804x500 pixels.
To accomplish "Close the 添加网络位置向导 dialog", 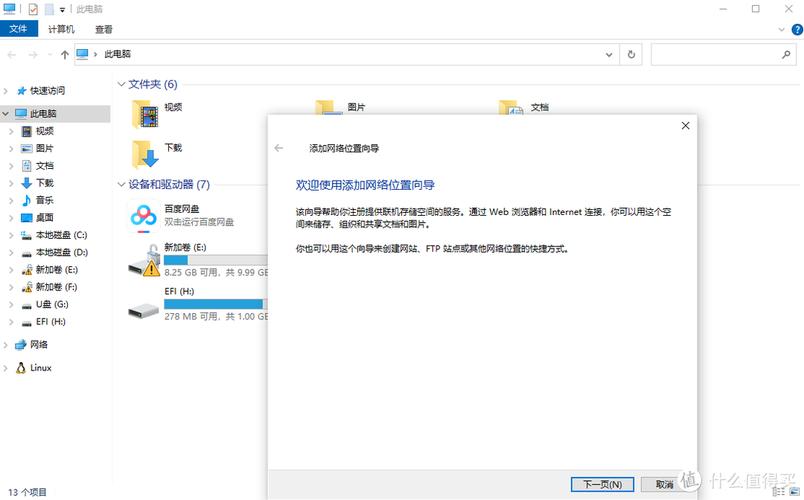I will point(686,126).
